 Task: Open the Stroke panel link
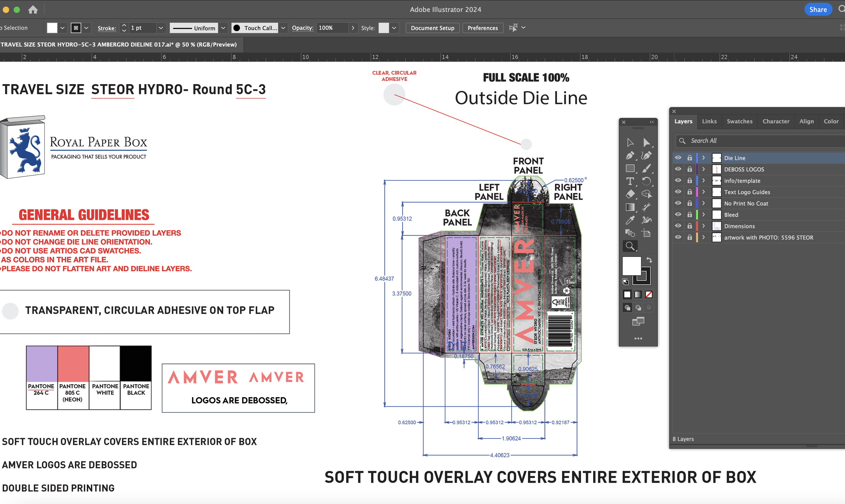[107, 28]
